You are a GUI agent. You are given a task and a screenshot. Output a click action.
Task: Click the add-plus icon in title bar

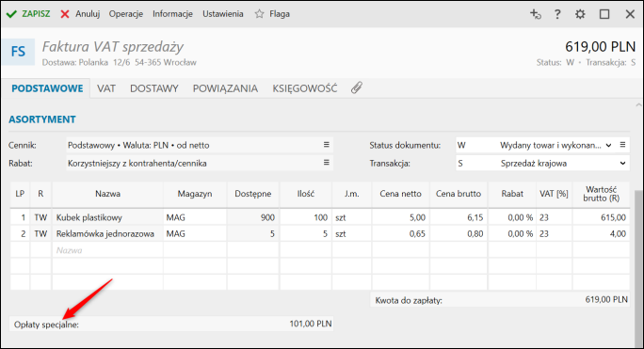click(535, 14)
